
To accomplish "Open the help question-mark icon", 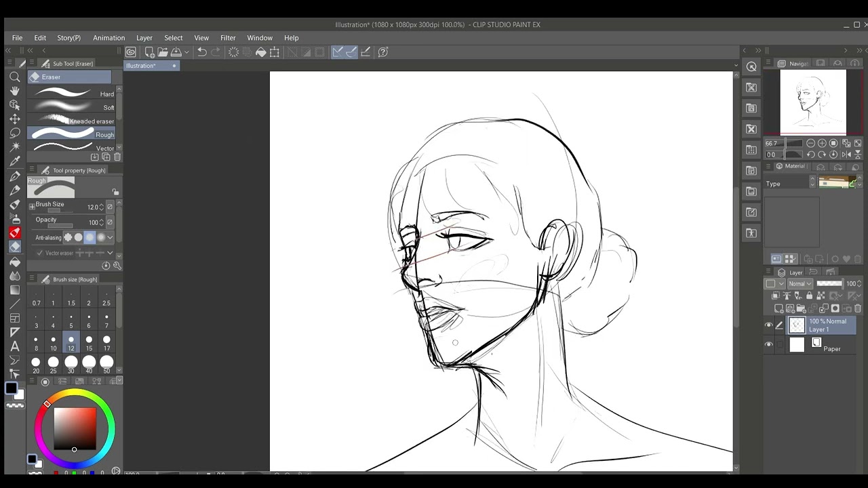I will 383,52.
